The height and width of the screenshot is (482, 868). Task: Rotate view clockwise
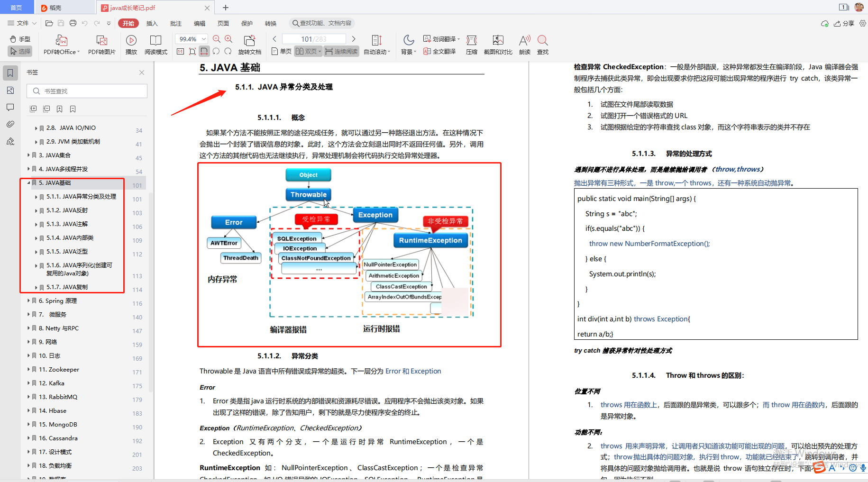click(x=228, y=51)
